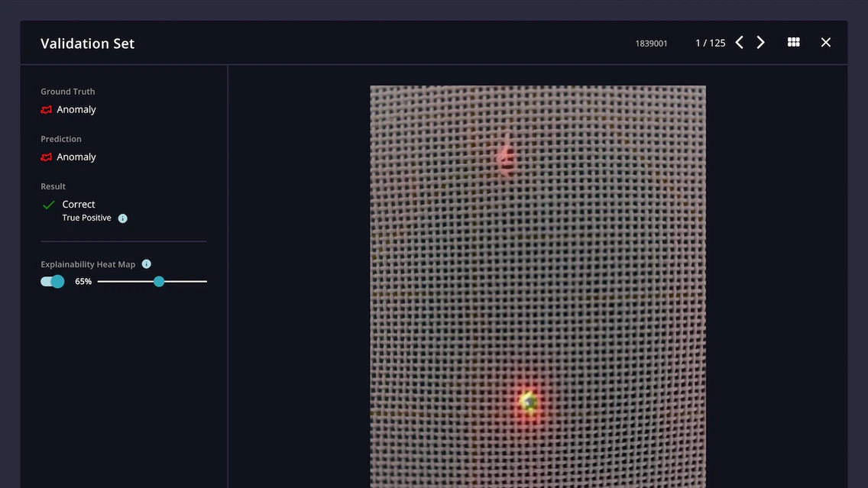868x488 pixels.
Task: Open the grid thumbnail view
Action: coord(793,43)
